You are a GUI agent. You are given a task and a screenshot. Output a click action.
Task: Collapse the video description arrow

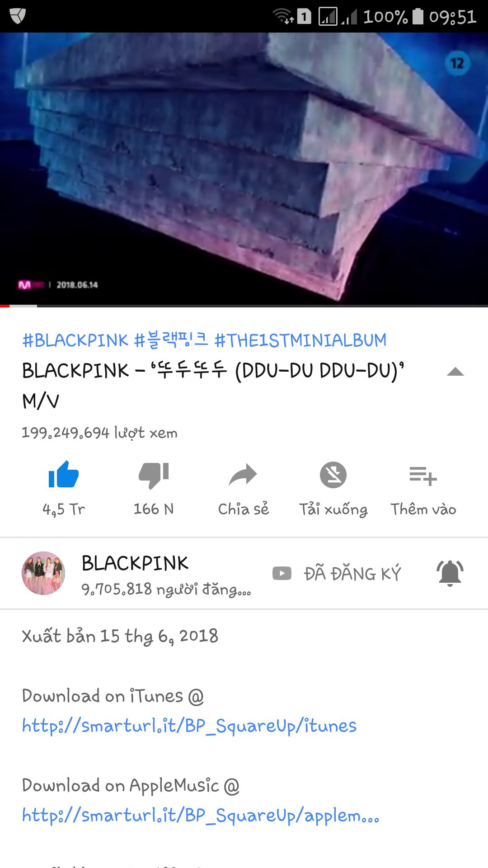pos(455,372)
